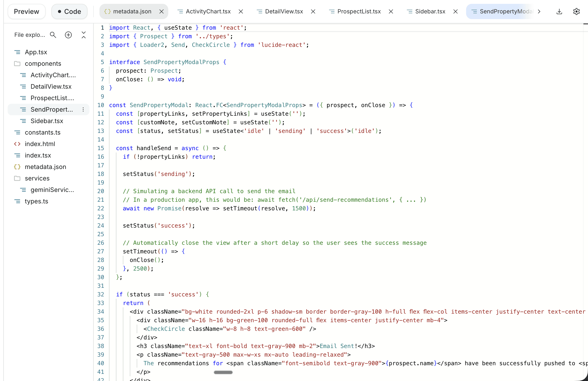Viewport: 588px width, 381px height.
Task: Switch to Preview mode
Action: tap(27, 11)
